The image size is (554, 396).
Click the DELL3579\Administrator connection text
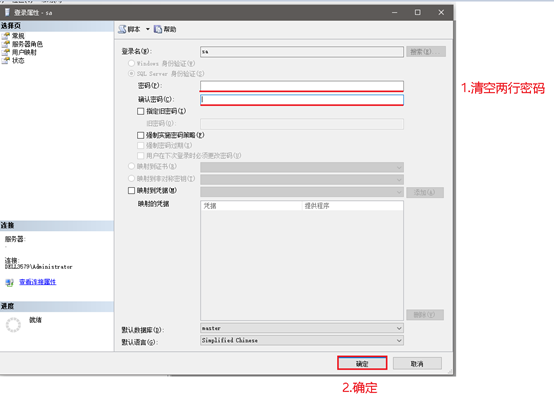click(39, 267)
